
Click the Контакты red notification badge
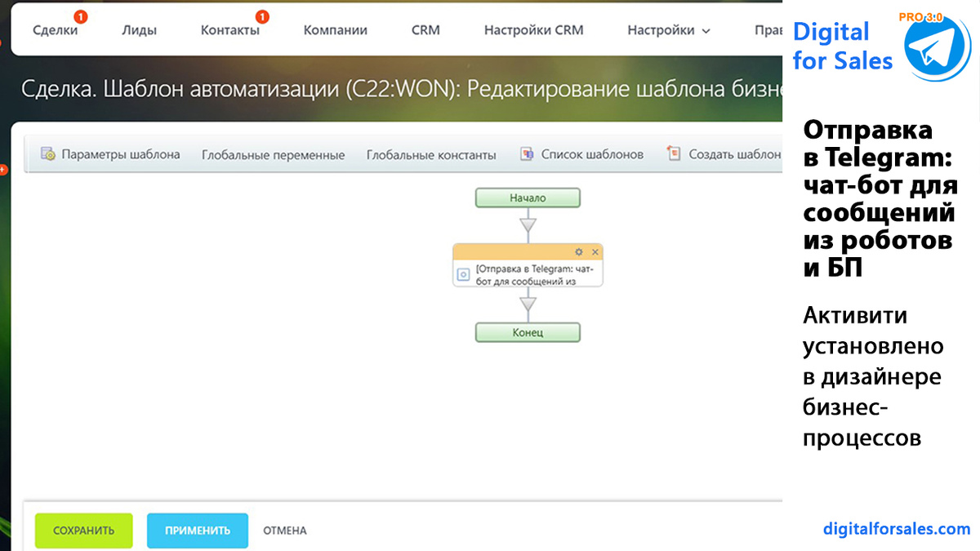(x=262, y=16)
